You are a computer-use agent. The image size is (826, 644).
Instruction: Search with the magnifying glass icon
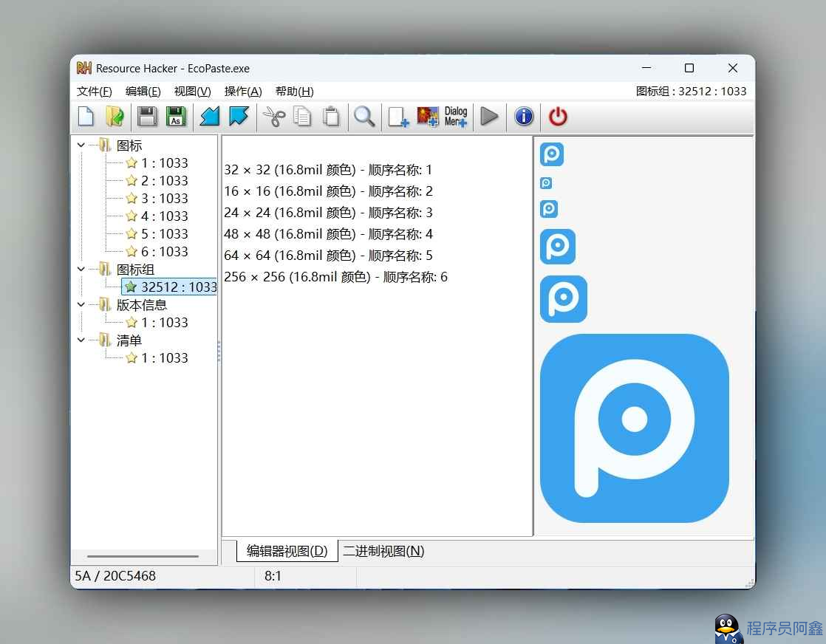[364, 117]
